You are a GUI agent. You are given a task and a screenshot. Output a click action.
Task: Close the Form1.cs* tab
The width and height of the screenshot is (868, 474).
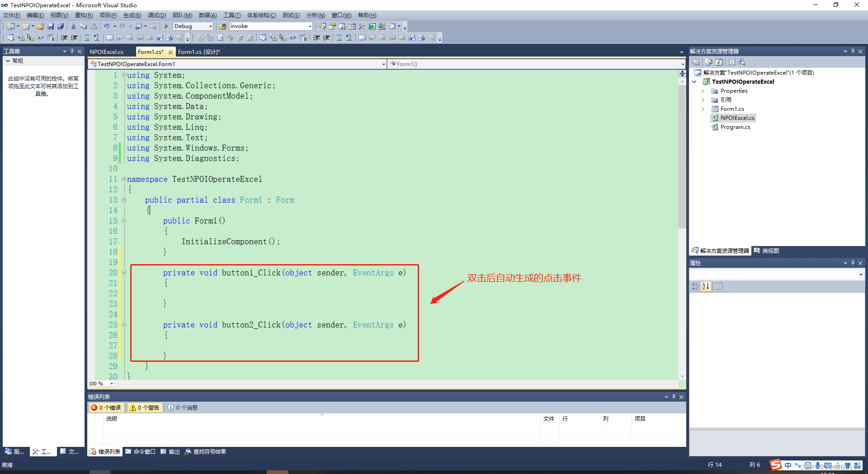[x=170, y=52]
